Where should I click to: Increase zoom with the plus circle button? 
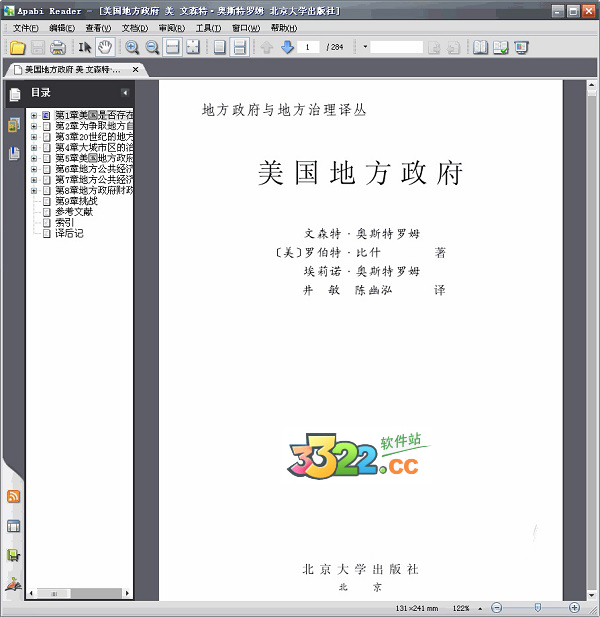coord(574,608)
